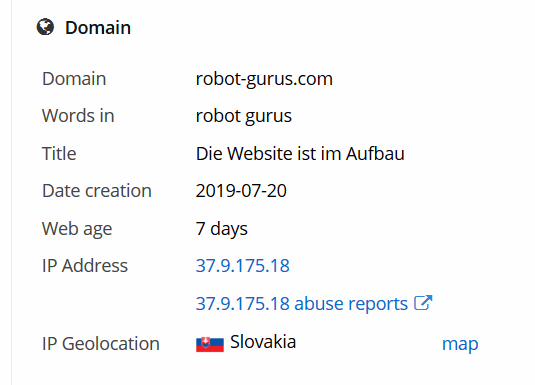Click the robot-gurus.com domain value
This screenshot has width=535, height=385.
coord(264,79)
